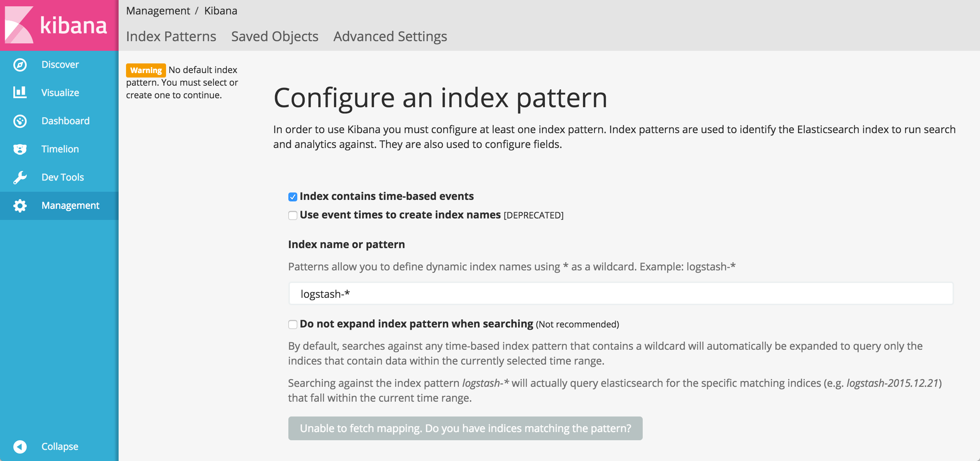Click the Unable to fetch mapping button

(x=465, y=428)
